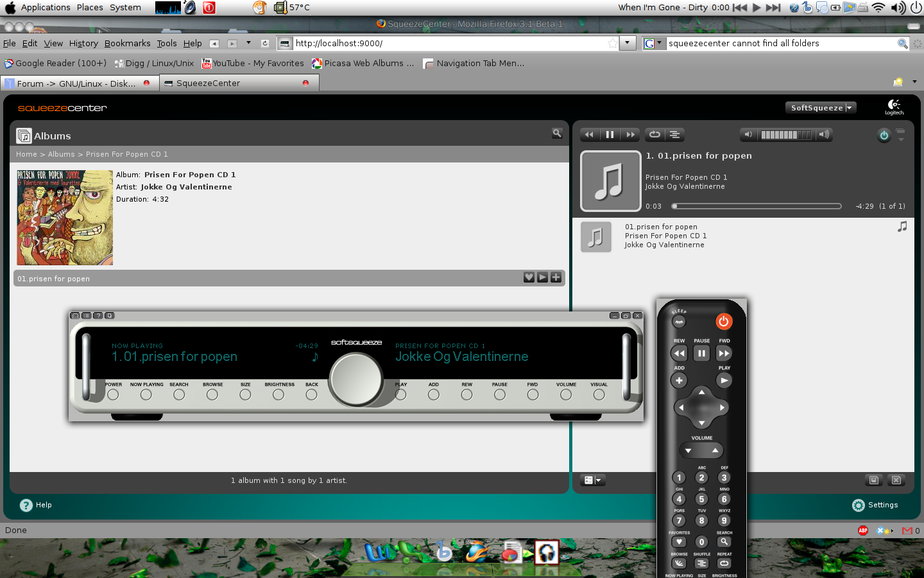Screen dimensions: 924x578
Task: Click BROWSE button on SoftSqueeze front panel
Action: [212, 395]
